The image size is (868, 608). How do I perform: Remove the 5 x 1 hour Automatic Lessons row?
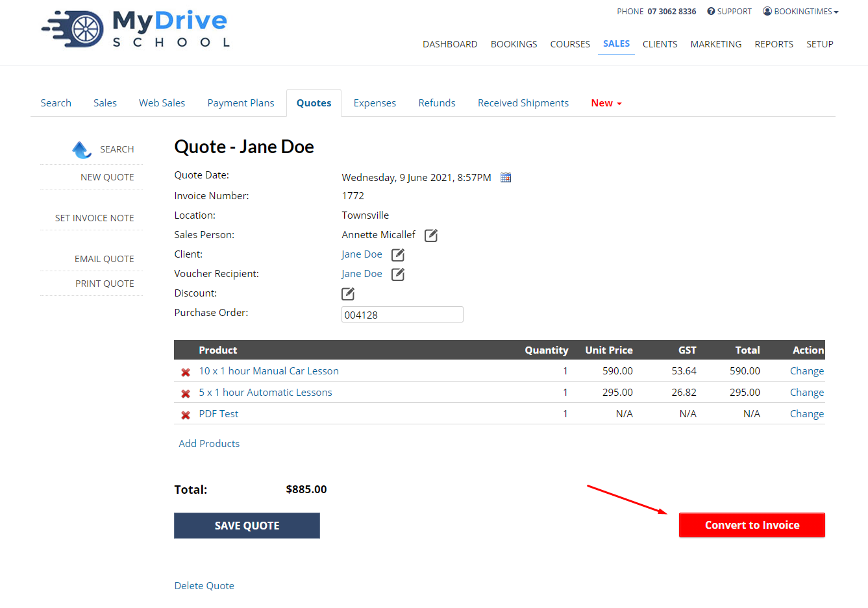pos(186,394)
